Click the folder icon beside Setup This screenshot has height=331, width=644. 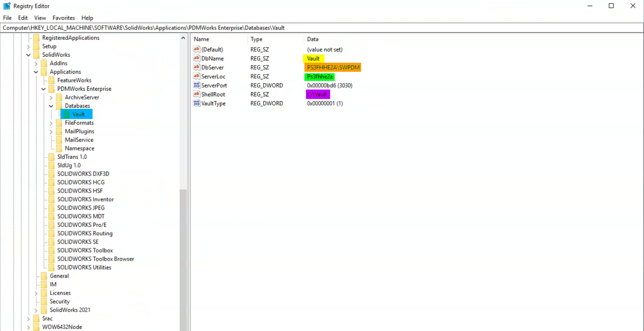(x=36, y=46)
